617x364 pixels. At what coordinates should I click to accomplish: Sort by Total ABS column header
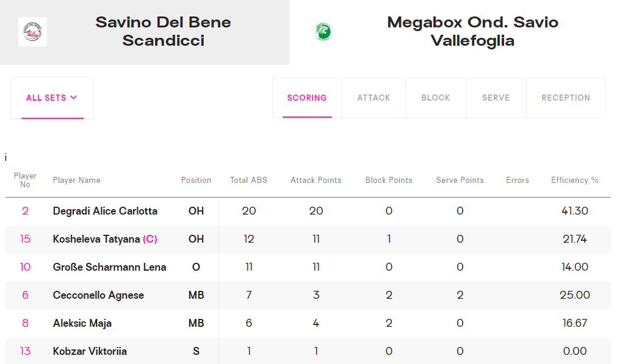click(x=248, y=180)
